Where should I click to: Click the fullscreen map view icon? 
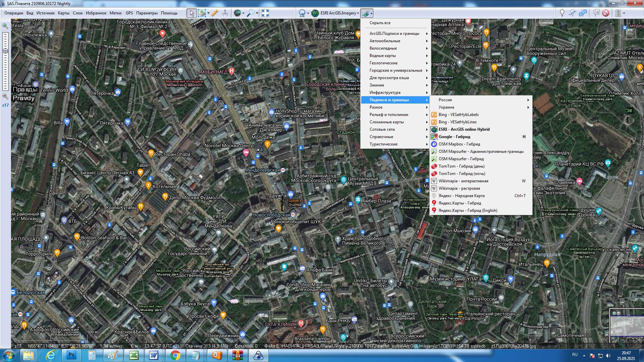click(x=265, y=13)
